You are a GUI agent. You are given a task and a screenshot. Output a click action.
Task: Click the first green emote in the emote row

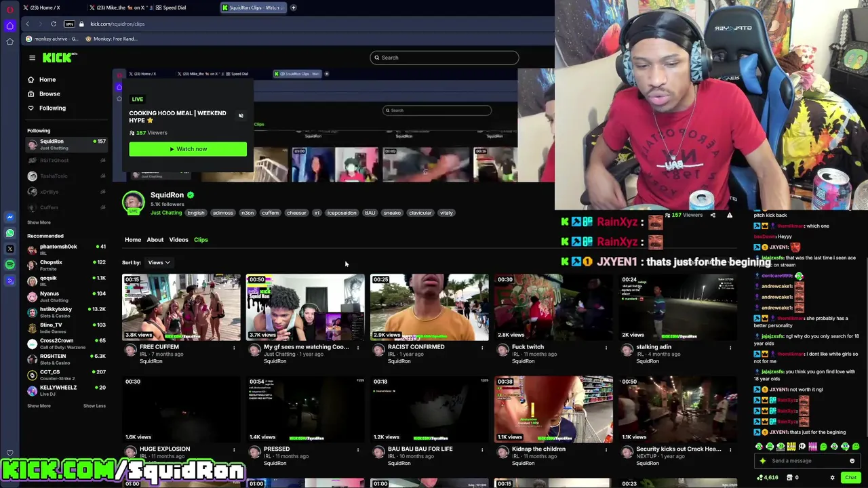759,447
